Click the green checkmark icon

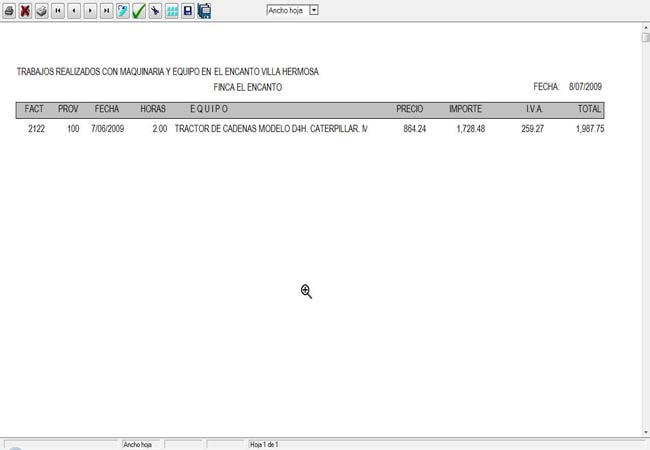click(x=139, y=11)
